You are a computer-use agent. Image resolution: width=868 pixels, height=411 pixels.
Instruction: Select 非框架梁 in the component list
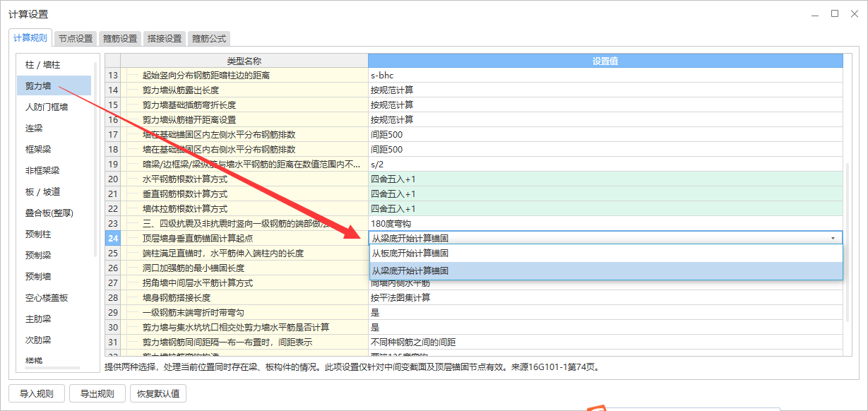pyautogui.click(x=54, y=170)
